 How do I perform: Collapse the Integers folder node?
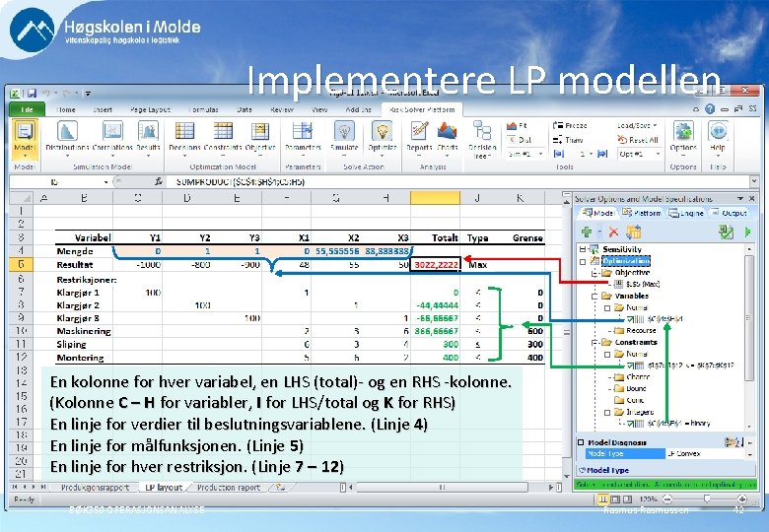coord(607,412)
